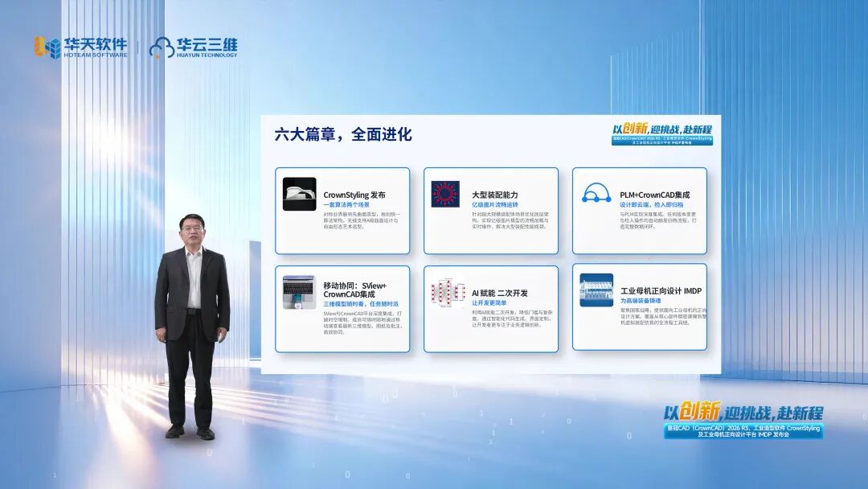868x489 pixels.
Task: Open the 工业母机正向设计 IMDP title
Action: click(x=661, y=290)
